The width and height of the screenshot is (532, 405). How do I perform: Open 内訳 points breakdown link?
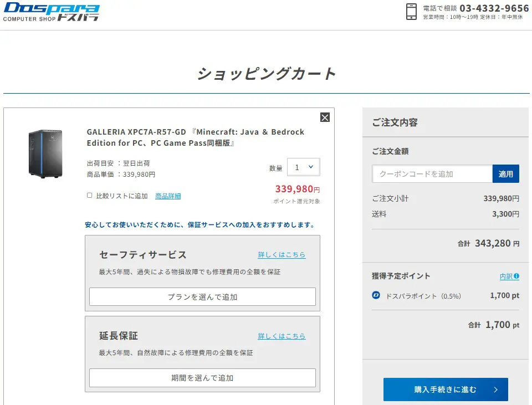click(506, 276)
